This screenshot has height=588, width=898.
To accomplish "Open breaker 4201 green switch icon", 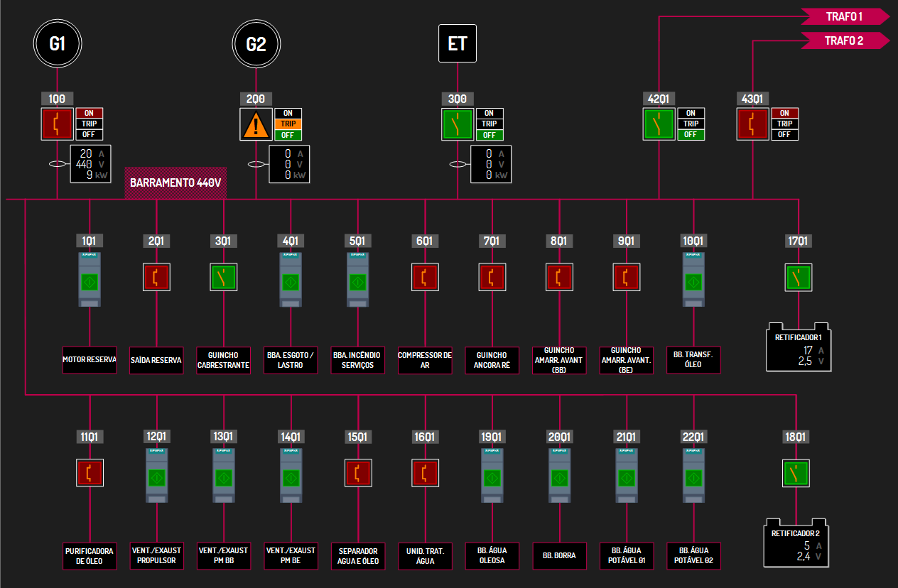I will coord(659,124).
